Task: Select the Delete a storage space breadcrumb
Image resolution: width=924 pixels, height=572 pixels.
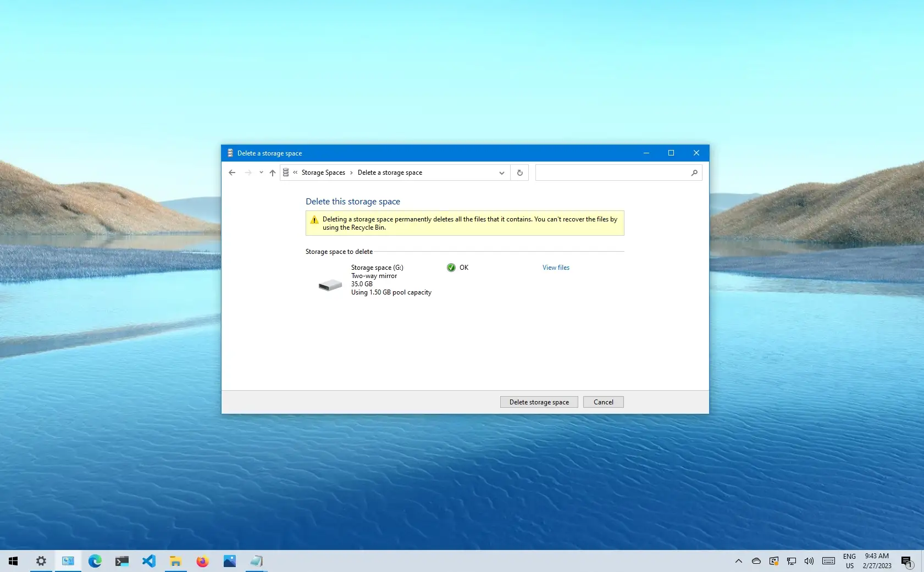Action: click(390, 172)
